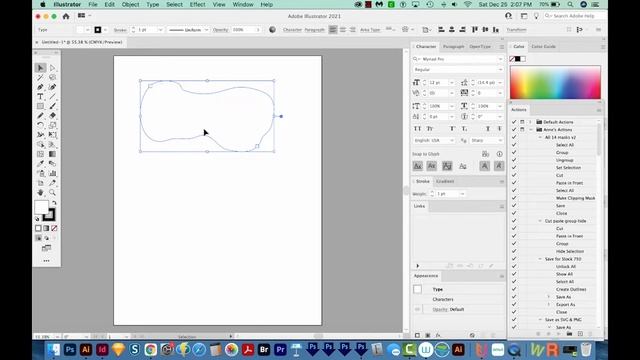Click the Transform link in control bar
The width and height of the screenshot is (640, 360).
click(x=516, y=30)
